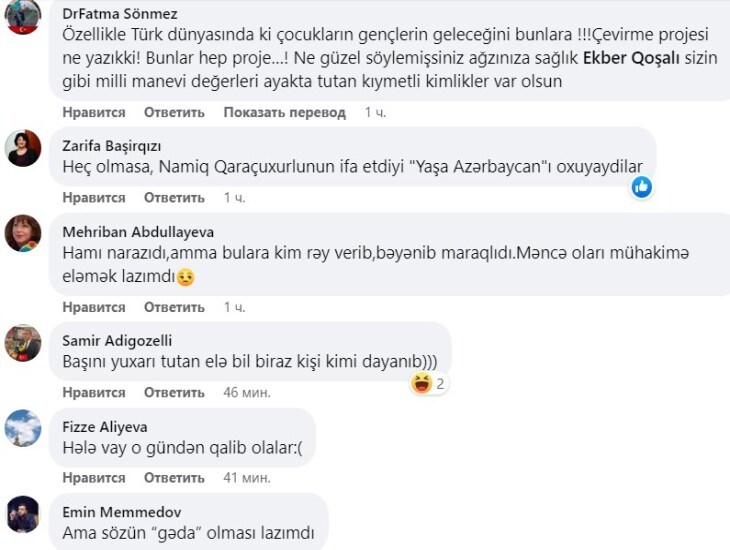Click Ответить under DrFatma Sönmez's comment
This screenshot has width=730, height=550.
click(174, 113)
